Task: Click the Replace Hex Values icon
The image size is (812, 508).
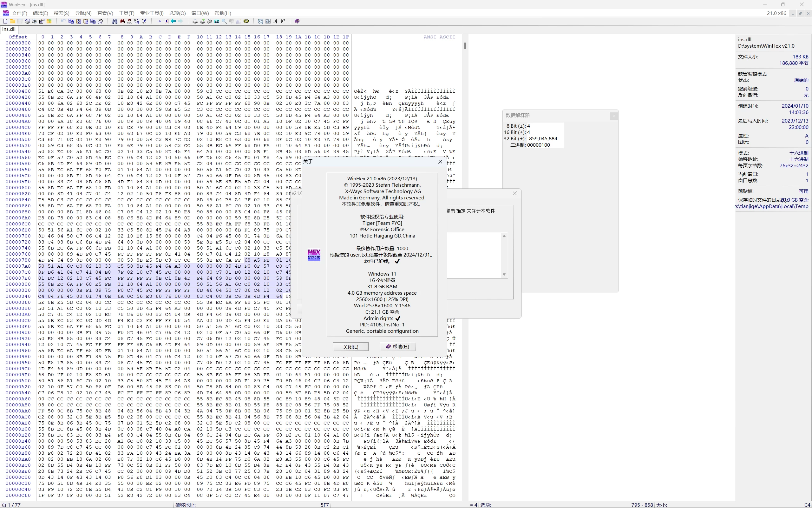Action: click(144, 21)
